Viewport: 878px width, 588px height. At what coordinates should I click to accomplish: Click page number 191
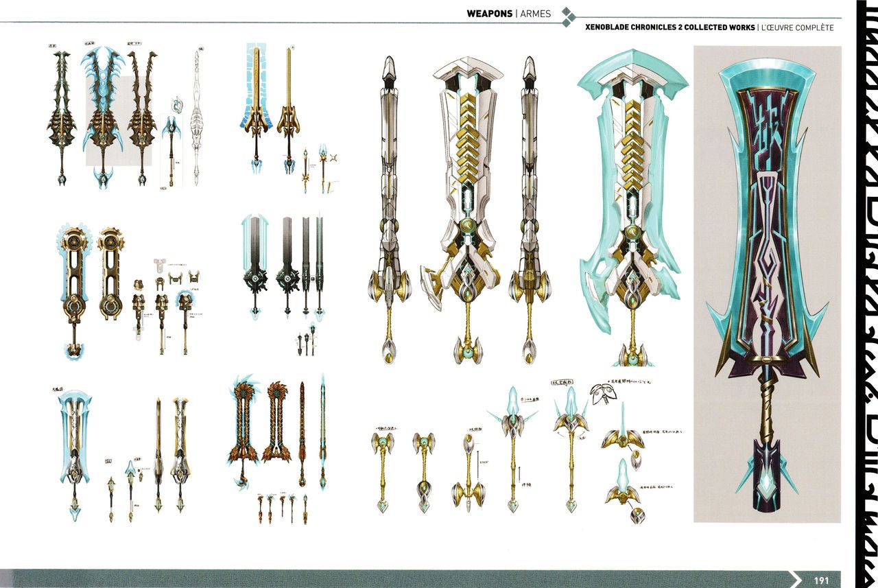coord(822,580)
